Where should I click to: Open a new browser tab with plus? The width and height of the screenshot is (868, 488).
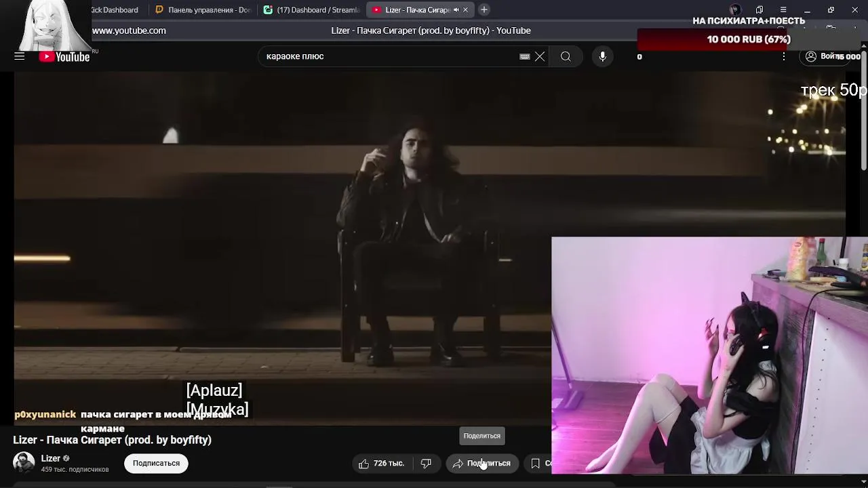tap(484, 9)
